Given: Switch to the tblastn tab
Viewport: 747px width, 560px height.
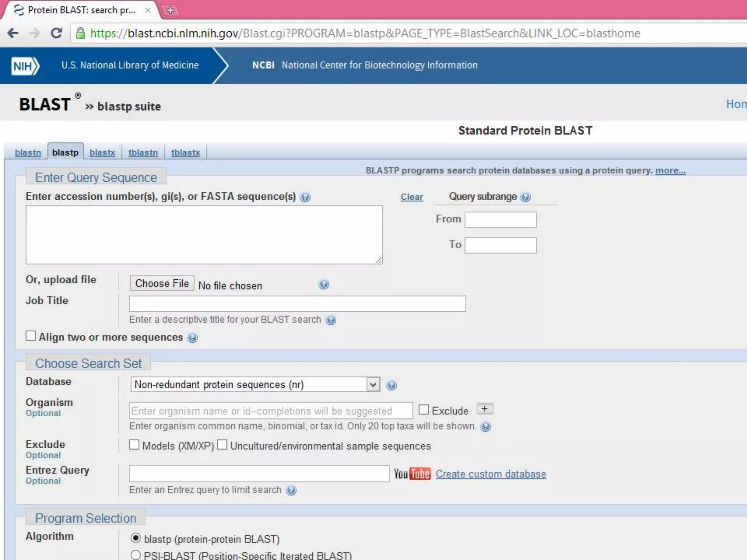Looking at the screenshot, I should [143, 153].
